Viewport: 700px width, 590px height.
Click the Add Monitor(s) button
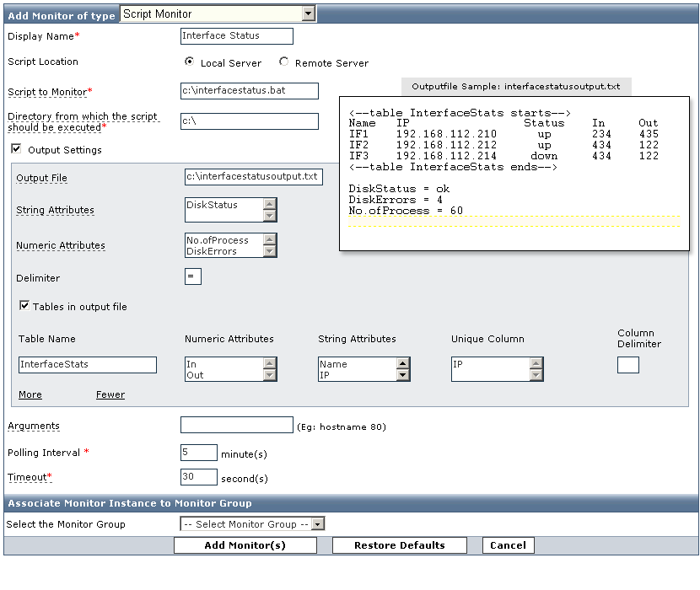[x=245, y=545]
